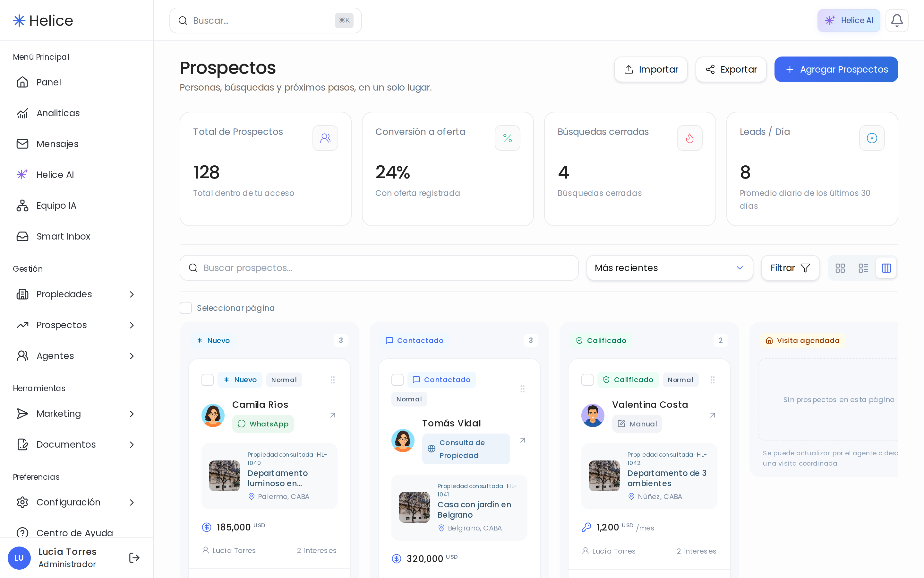
Task: Click the logout icon next to Lucía Torres
Action: point(134,558)
